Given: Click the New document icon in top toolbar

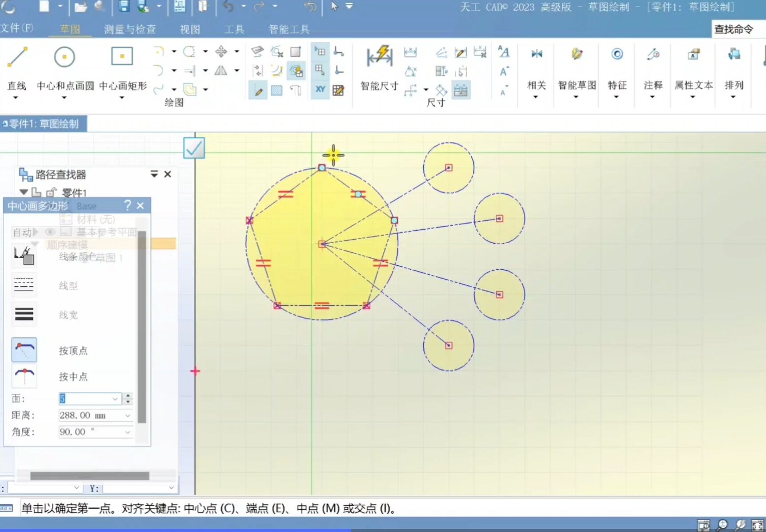Looking at the screenshot, I should [44, 6].
